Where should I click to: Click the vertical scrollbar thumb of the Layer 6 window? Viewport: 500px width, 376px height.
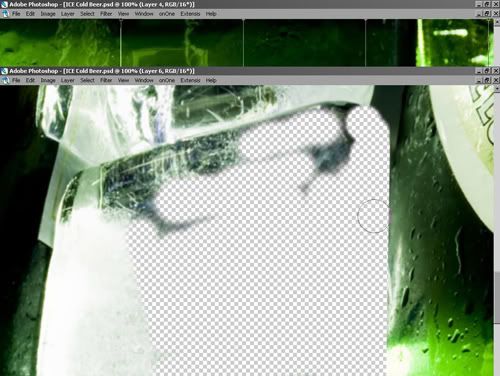[x=497, y=297]
